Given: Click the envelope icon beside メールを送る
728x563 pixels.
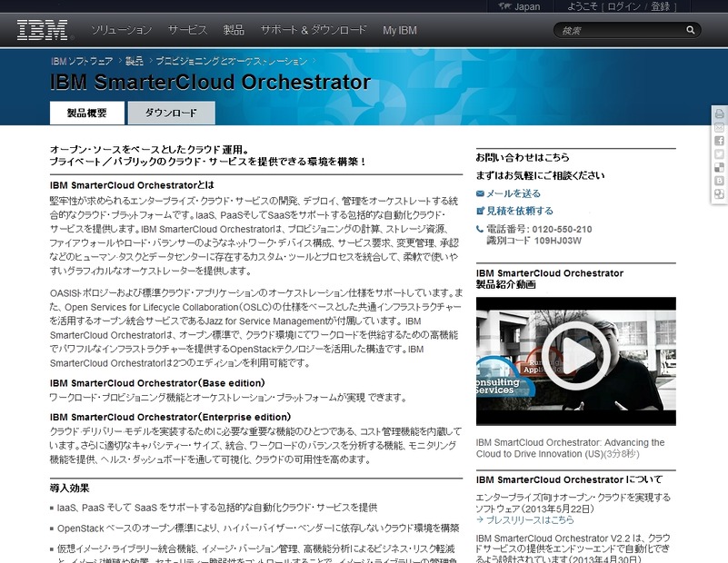Looking at the screenshot, I should 480,193.
